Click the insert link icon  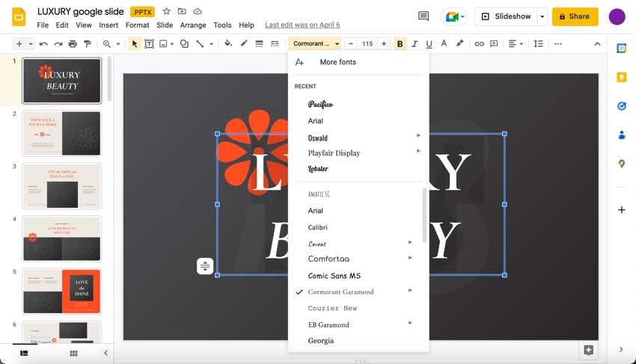[479, 44]
